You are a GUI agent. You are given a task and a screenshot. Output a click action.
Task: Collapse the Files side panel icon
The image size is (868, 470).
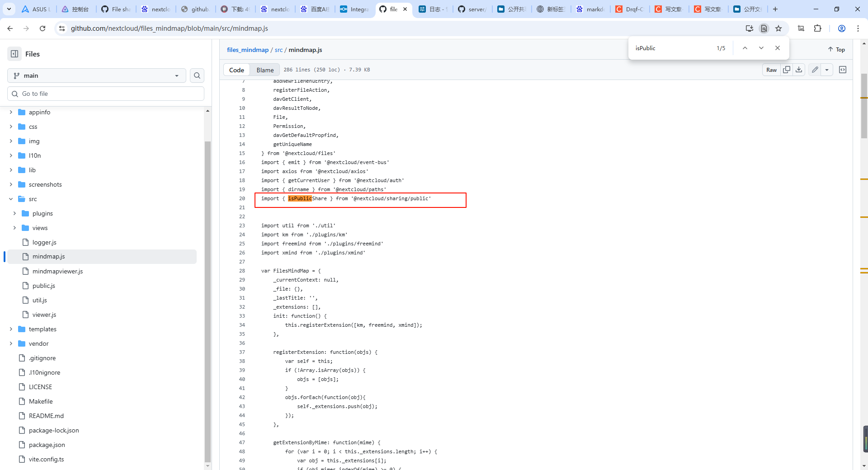[14, 54]
